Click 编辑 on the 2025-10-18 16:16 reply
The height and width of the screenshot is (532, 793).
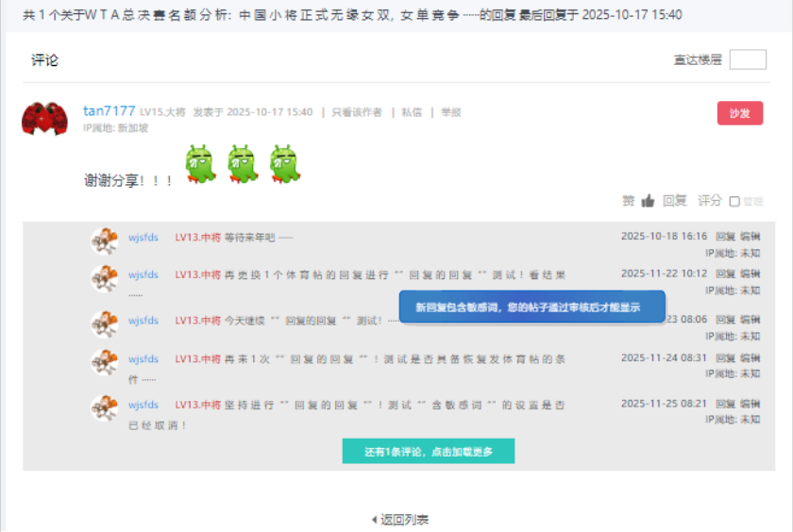tap(750, 237)
